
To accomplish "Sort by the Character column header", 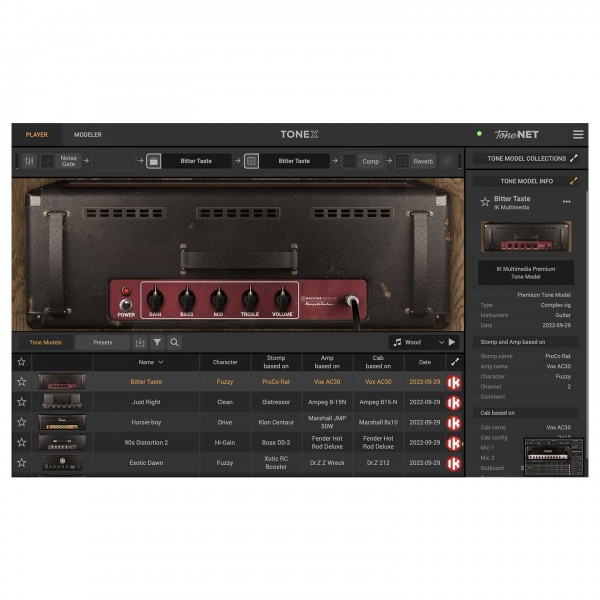I will [x=225, y=362].
